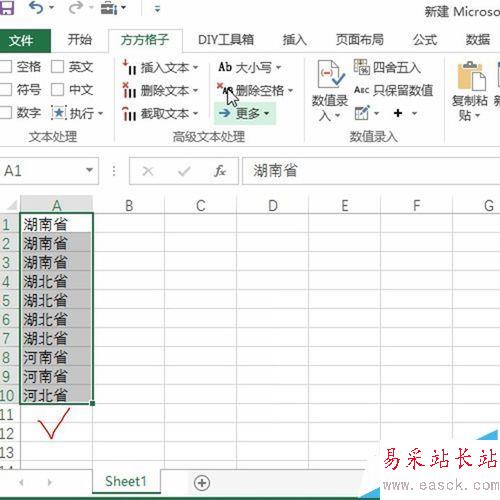500x500 pixels.
Task: Open the 更多 dropdown
Action: click(x=245, y=113)
